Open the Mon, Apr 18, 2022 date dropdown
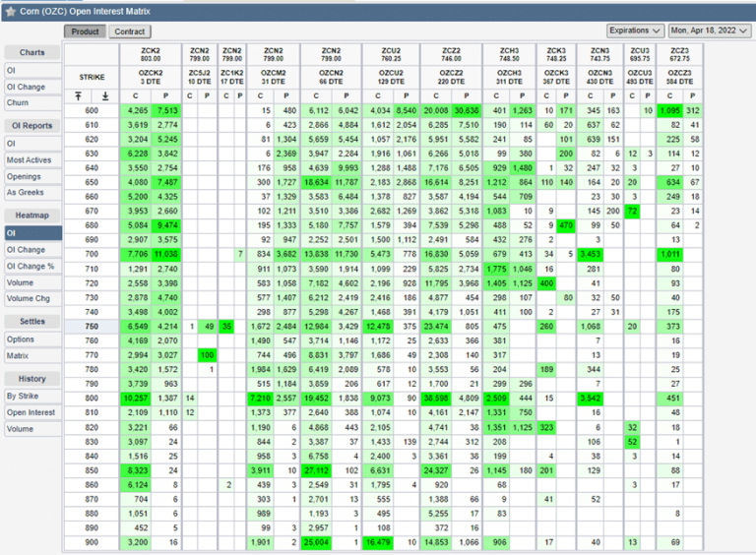This screenshot has width=756, height=555. 709,31
